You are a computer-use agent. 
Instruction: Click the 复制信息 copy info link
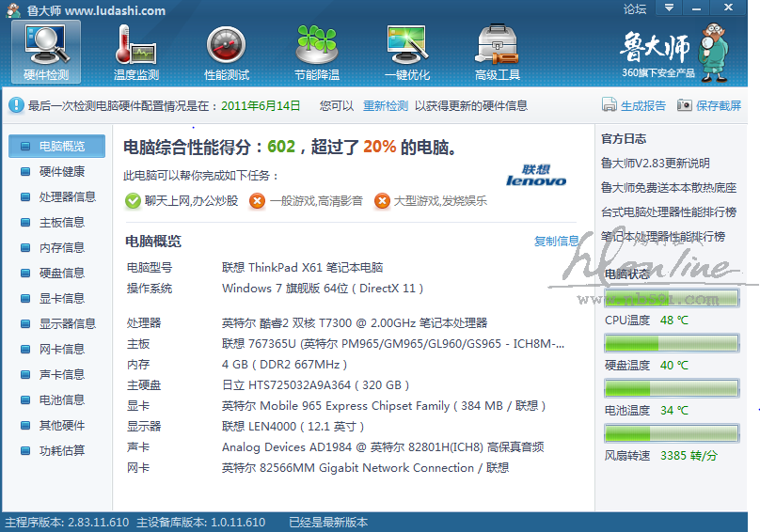pyautogui.click(x=557, y=242)
